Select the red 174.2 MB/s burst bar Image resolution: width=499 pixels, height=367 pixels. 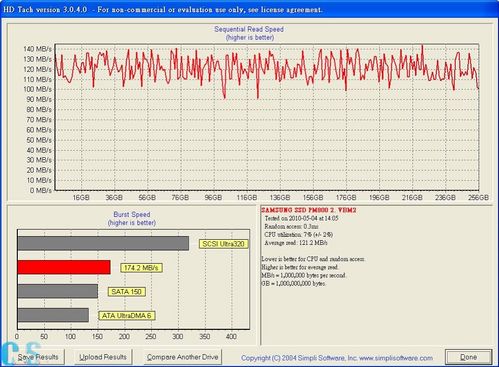click(64, 267)
